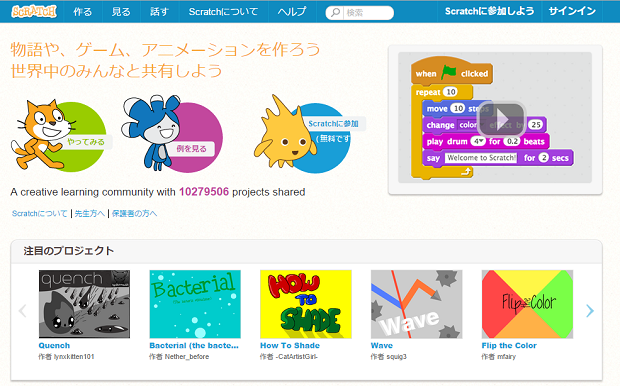Open author mfairy profile
The width and height of the screenshot is (620, 386).
click(x=507, y=357)
